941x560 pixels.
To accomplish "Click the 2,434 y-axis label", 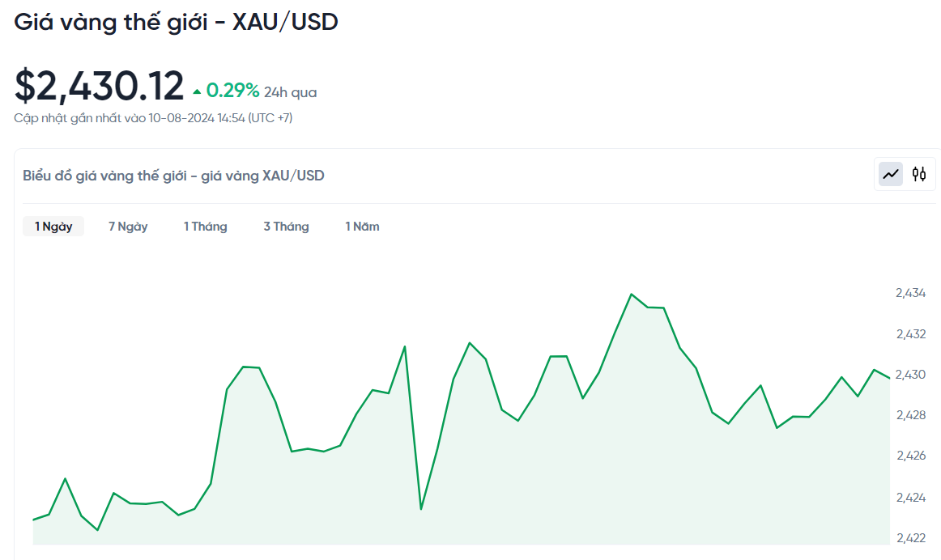I will pyautogui.click(x=911, y=293).
